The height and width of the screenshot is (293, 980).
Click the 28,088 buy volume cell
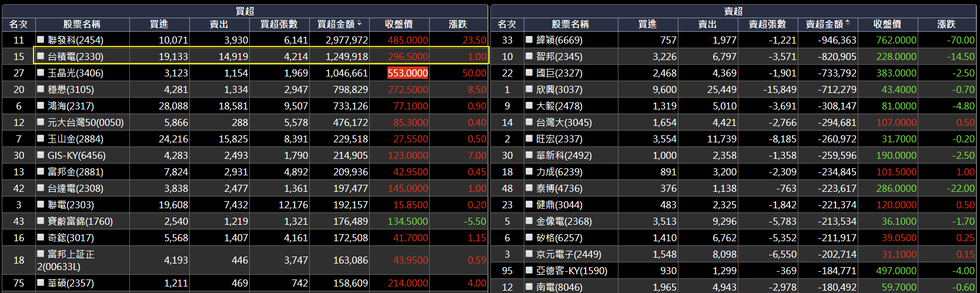[x=173, y=106]
